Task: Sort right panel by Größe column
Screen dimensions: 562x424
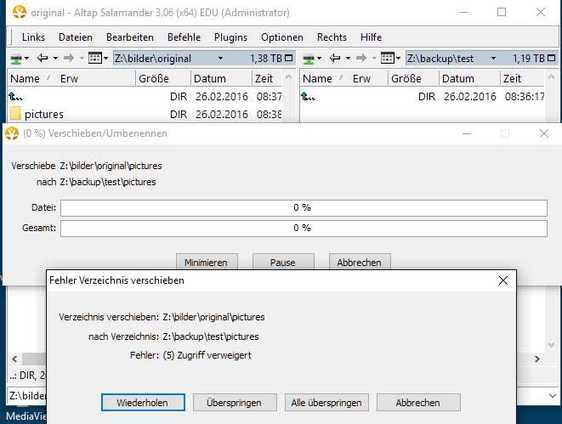Action: point(406,78)
